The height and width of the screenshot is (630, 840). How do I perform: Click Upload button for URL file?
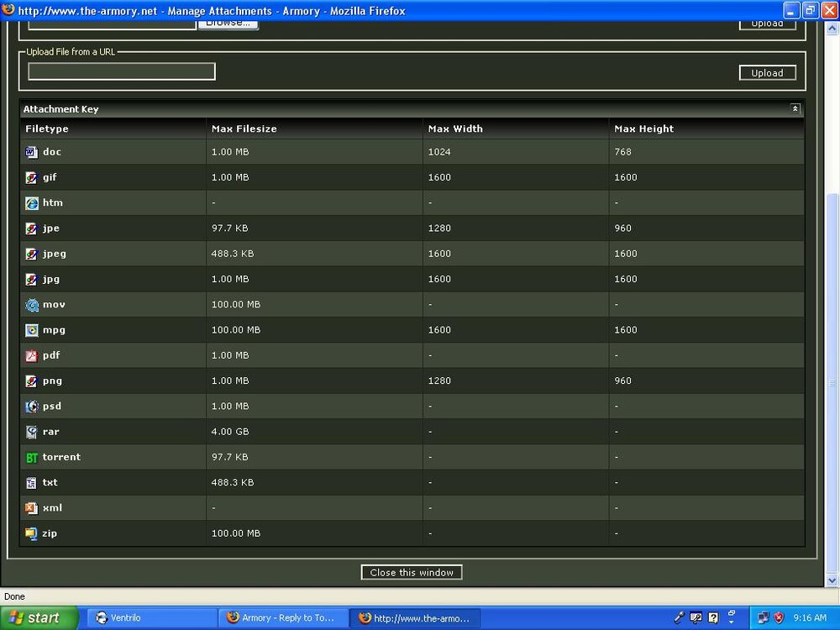pyautogui.click(x=767, y=73)
